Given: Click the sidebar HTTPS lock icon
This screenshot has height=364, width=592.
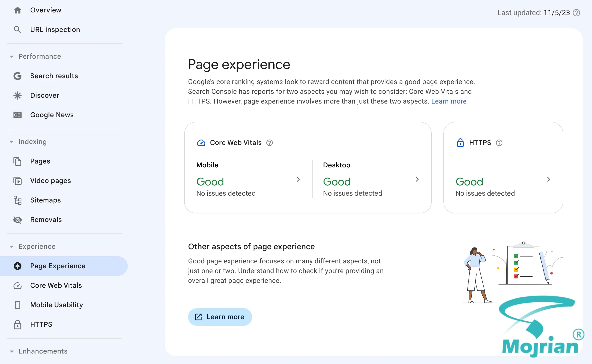Looking at the screenshot, I should tap(17, 325).
